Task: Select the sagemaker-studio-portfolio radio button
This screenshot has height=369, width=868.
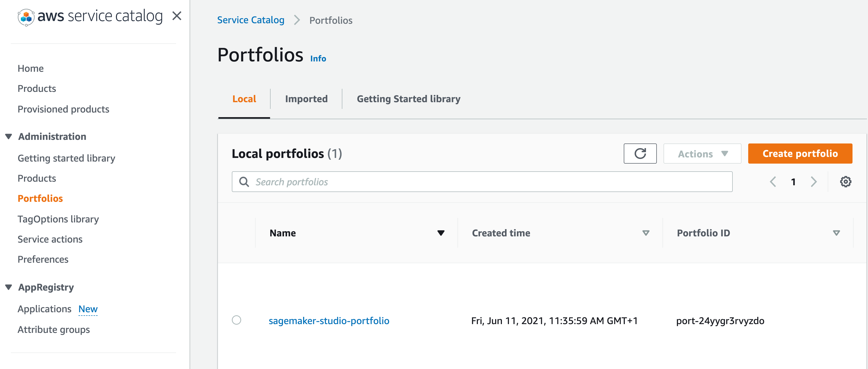Action: tap(236, 320)
